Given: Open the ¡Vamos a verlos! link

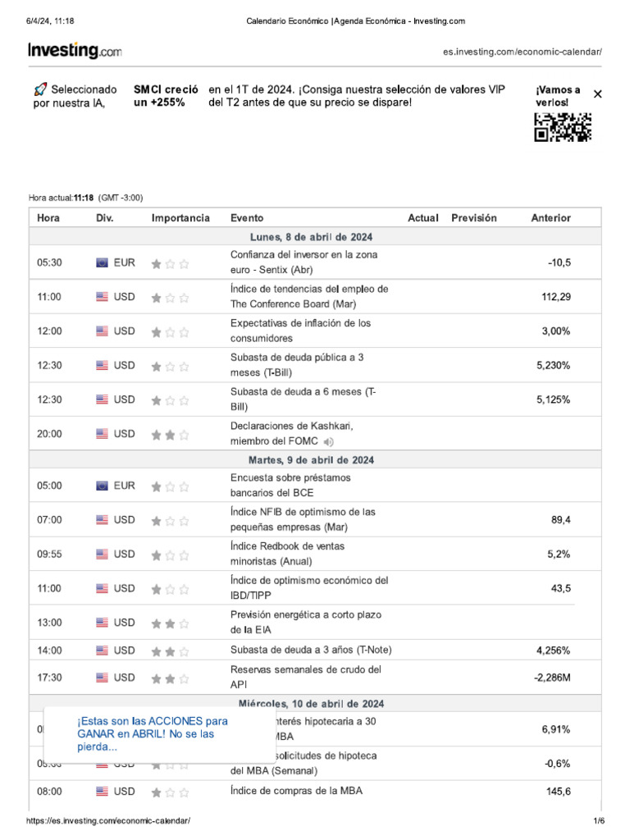Looking at the screenshot, I should click(558, 95).
